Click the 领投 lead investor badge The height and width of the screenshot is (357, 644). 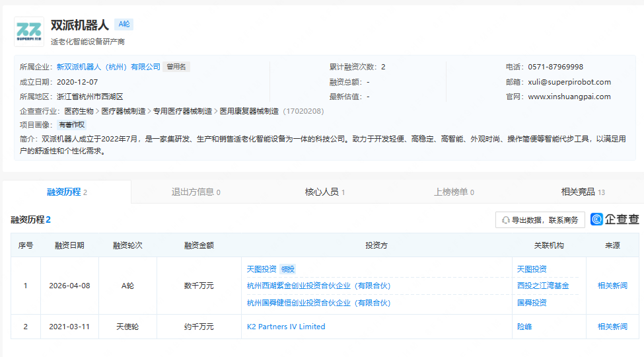287,269
